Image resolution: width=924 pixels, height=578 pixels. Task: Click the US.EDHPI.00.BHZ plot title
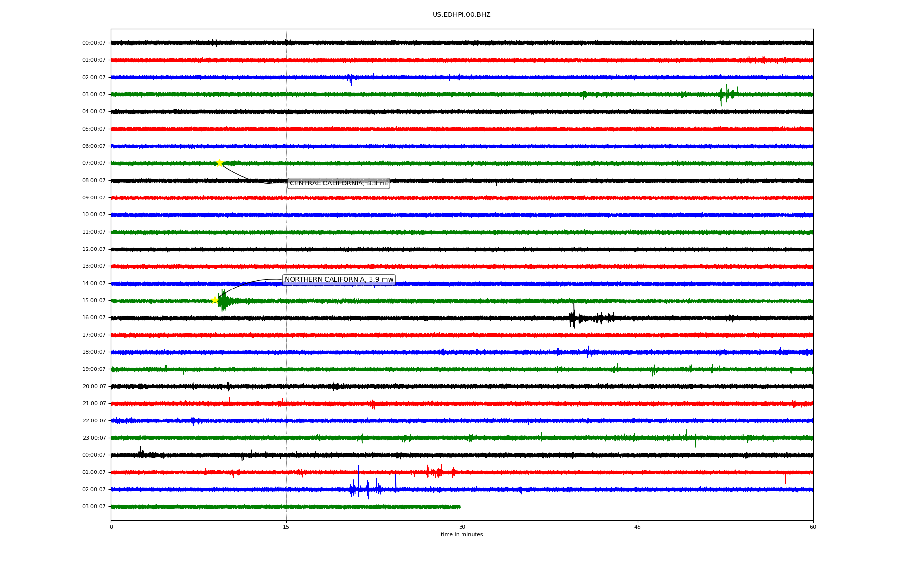click(x=461, y=15)
